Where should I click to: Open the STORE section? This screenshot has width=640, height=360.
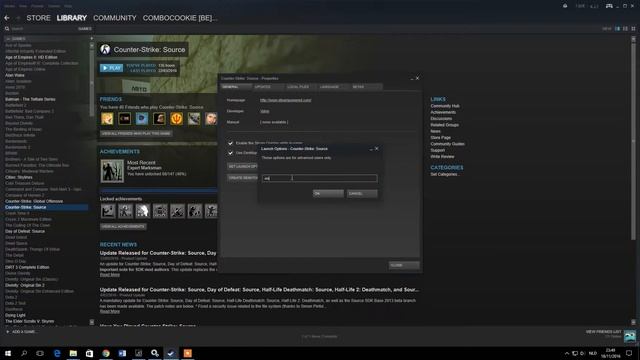point(38,18)
